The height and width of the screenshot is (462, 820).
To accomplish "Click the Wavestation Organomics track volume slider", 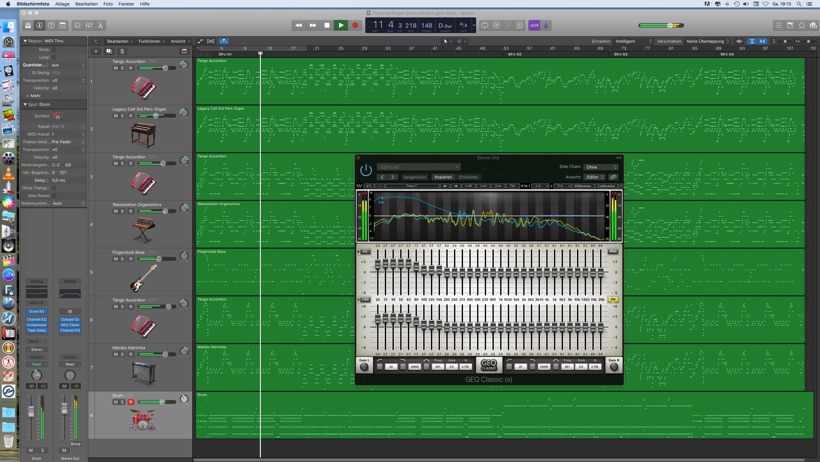I will [x=155, y=211].
